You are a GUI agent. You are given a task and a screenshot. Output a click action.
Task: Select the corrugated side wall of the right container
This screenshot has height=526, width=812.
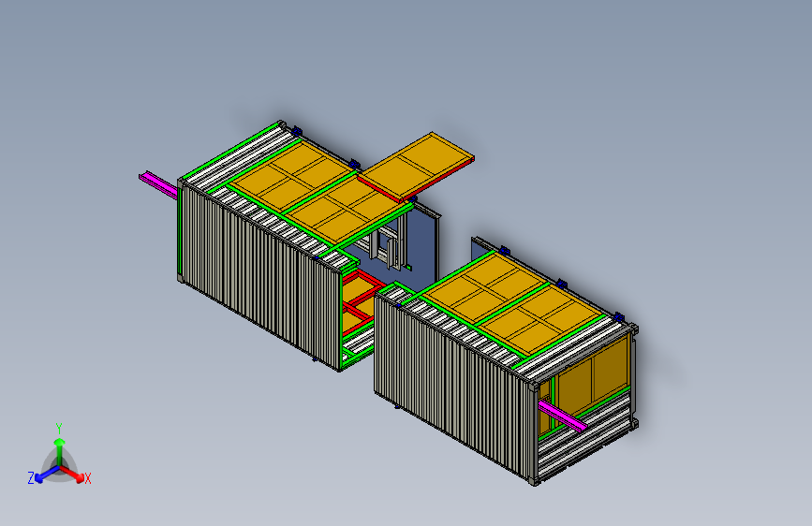coord(453,386)
